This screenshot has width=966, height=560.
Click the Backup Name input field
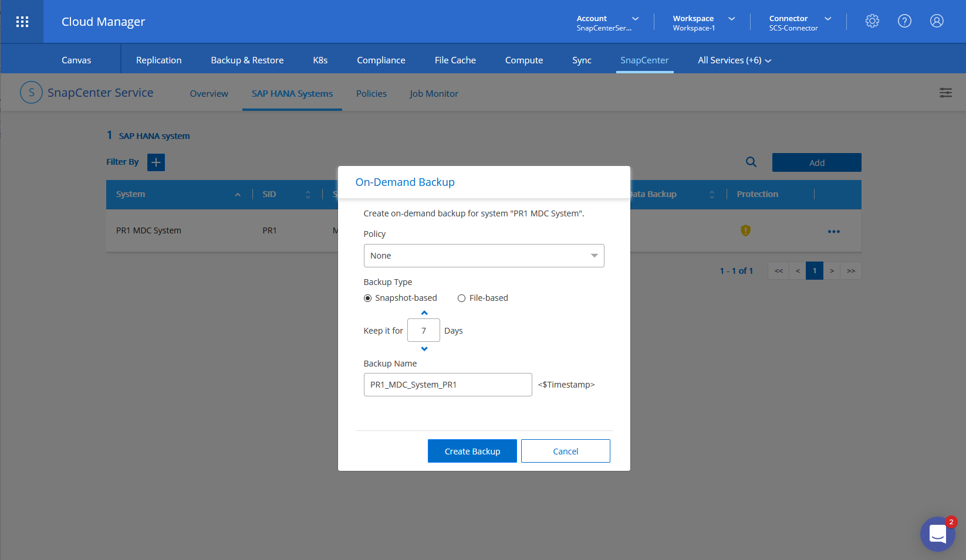[448, 385]
